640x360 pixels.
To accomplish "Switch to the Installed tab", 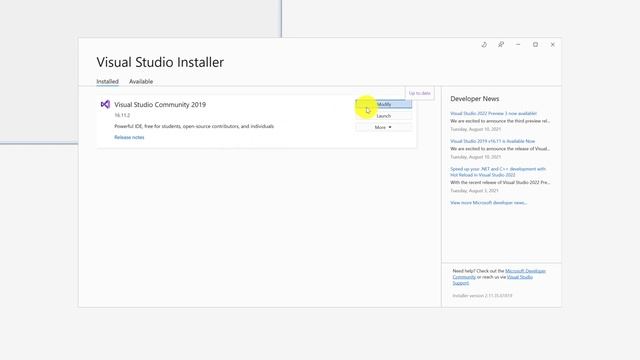I will (x=107, y=82).
